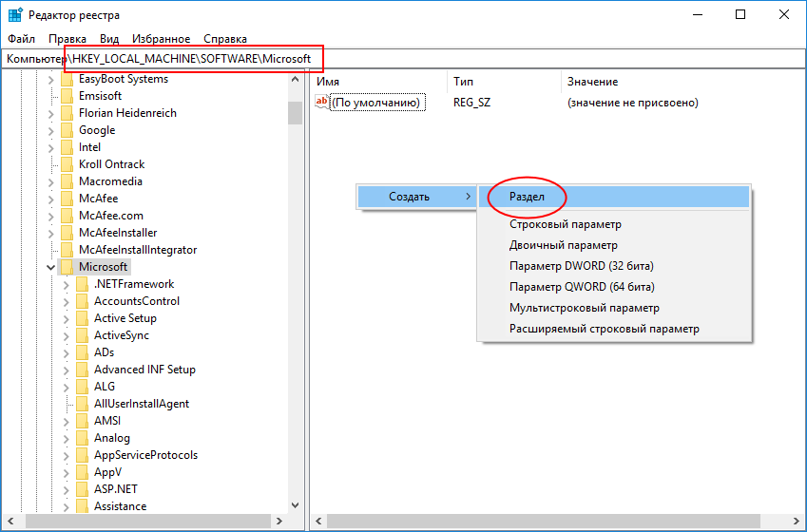Expand the Macromedia key
This screenshot has height=532, width=807.
click(x=50, y=181)
